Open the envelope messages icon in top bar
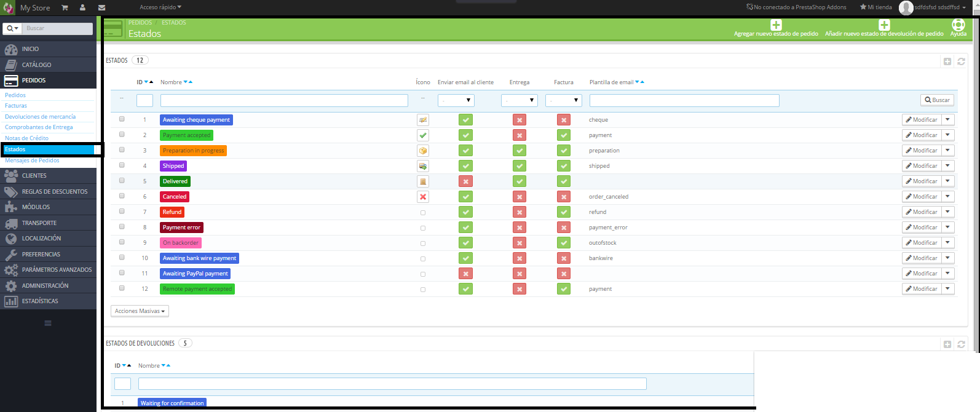The width and height of the screenshot is (980, 412). point(101,8)
